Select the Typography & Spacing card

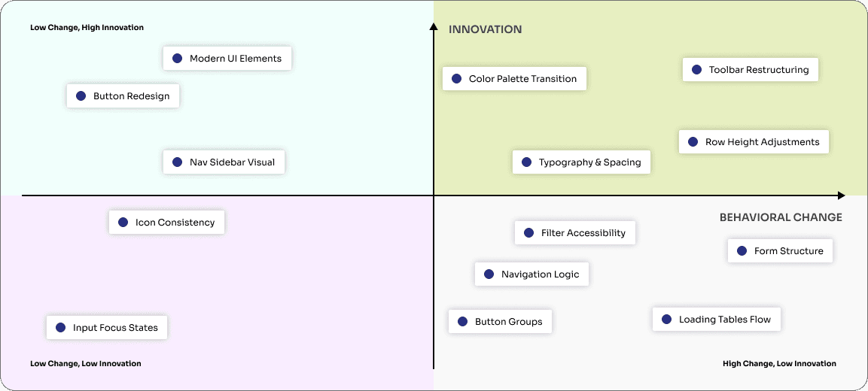pos(582,162)
